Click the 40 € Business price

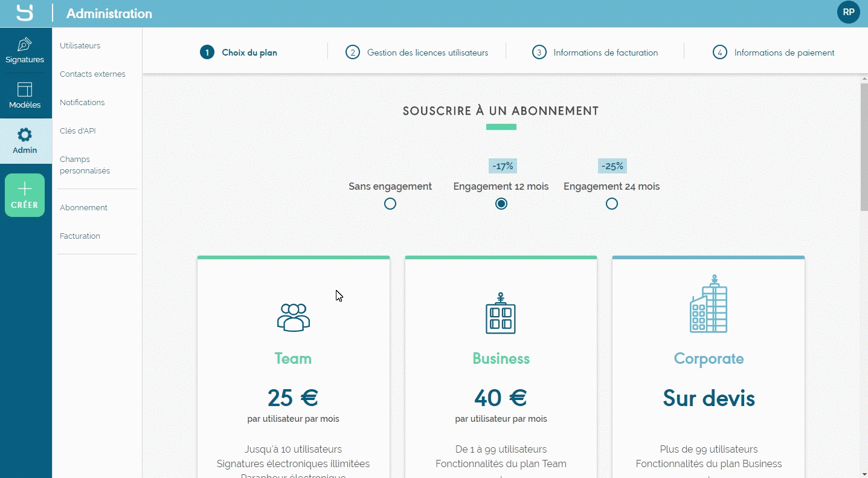point(501,398)
